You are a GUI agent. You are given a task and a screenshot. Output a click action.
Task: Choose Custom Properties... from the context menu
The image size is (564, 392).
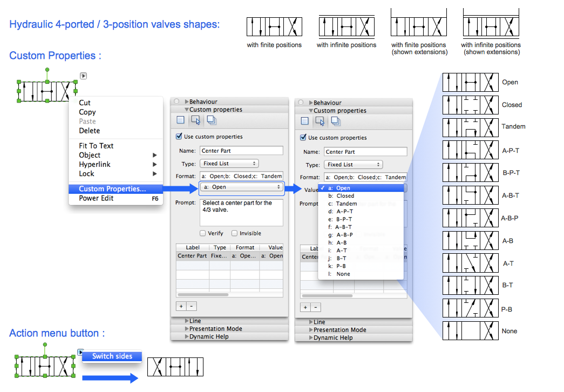112,189
